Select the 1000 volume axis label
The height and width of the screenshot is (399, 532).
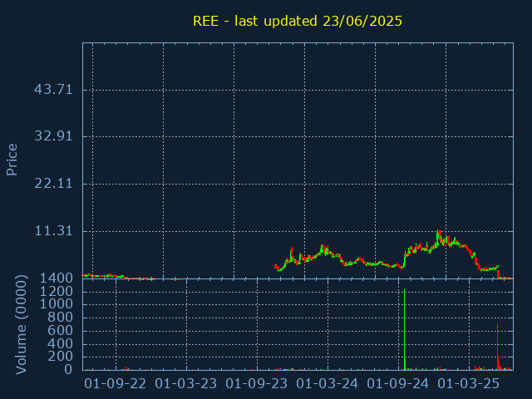pyautogui.click(x=57, y=303)
